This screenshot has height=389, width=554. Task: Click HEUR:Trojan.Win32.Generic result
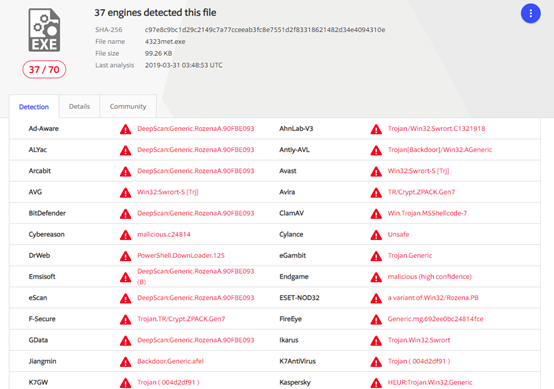pos(430,382)
